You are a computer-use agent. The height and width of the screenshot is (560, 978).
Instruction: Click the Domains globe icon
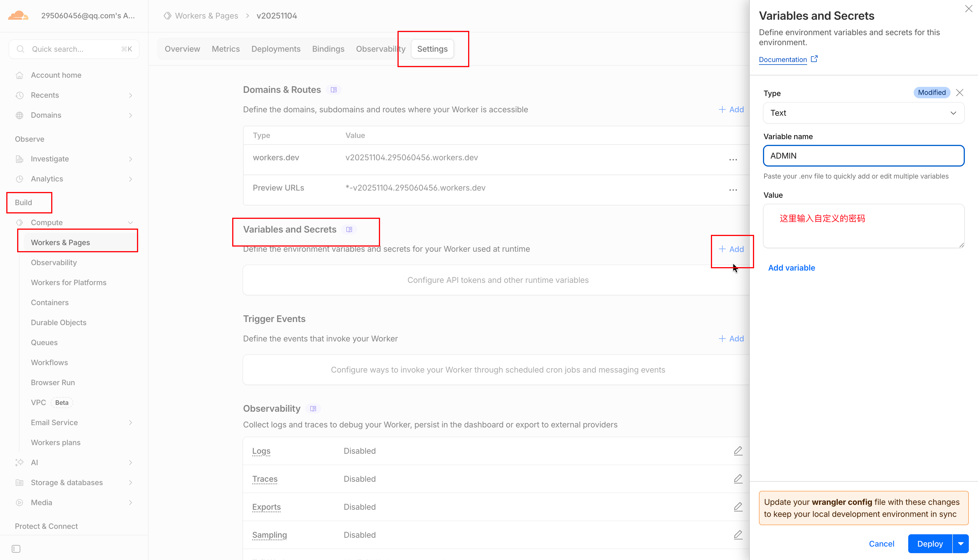(x=20, y=115)
